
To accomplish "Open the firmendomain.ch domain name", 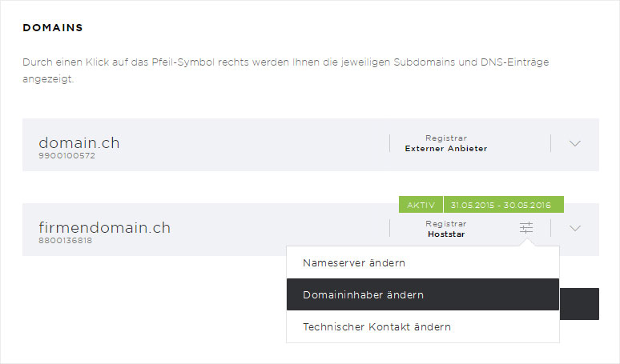I will click(104, 227).
